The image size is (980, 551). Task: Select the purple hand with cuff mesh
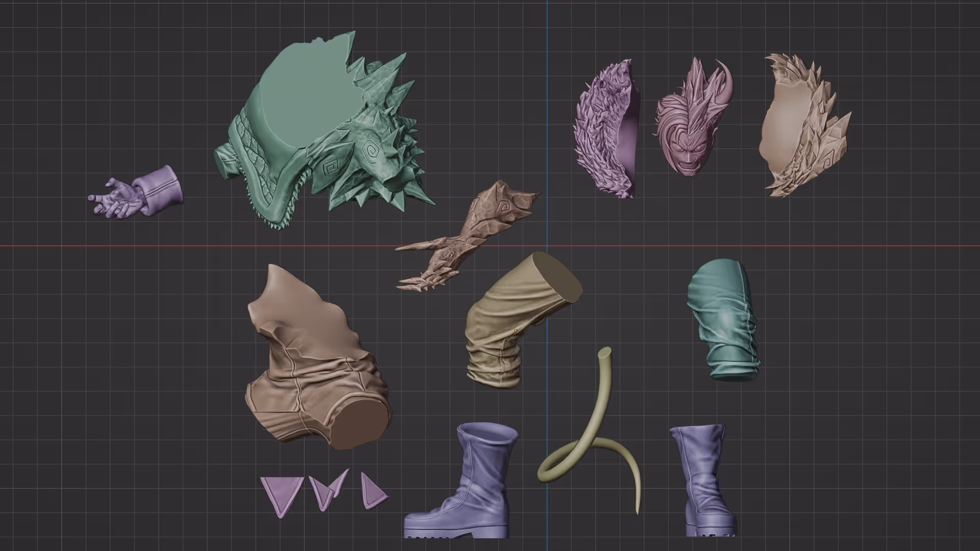pos(136,192)
